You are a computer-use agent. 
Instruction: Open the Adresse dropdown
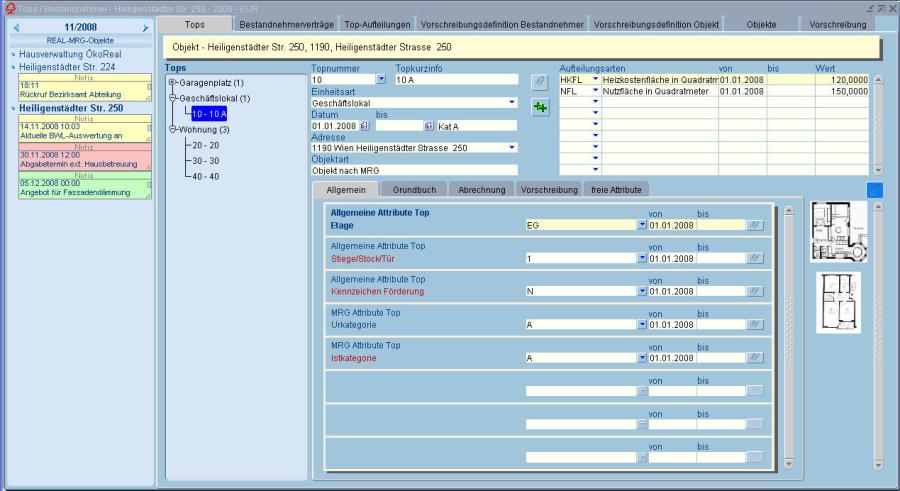tap(511, 148)
